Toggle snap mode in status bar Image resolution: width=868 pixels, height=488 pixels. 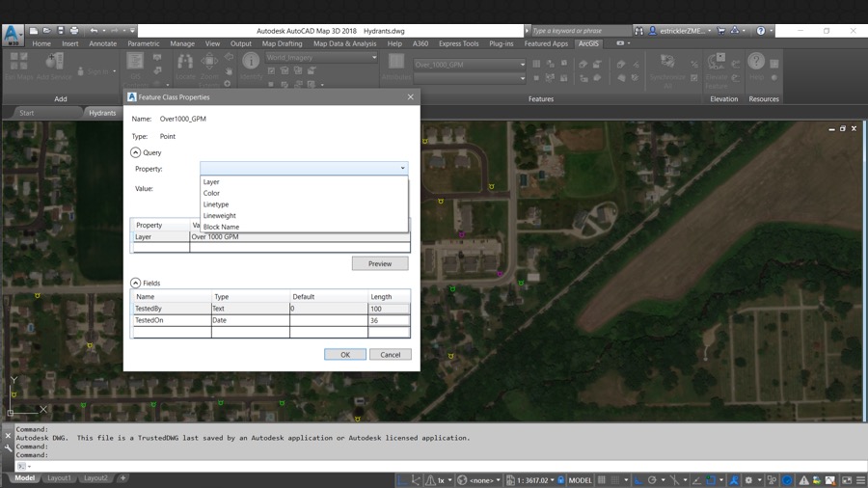(x=615, y=479)
